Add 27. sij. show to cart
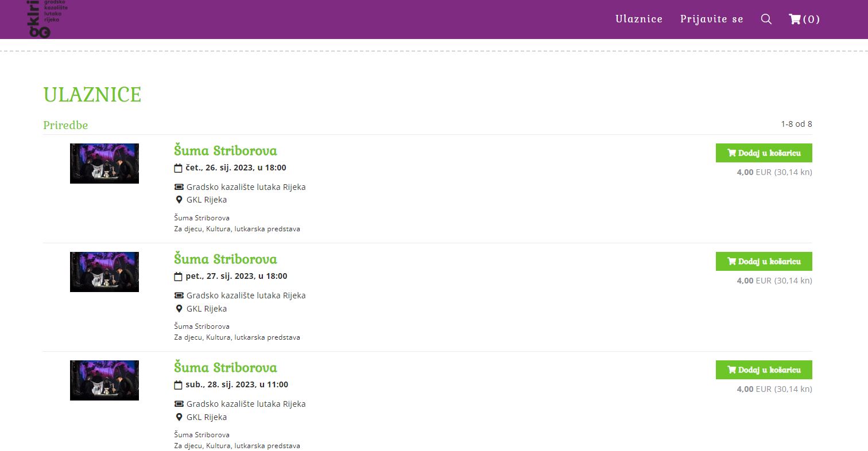The image size is (868, 451). tap(764, 261)
